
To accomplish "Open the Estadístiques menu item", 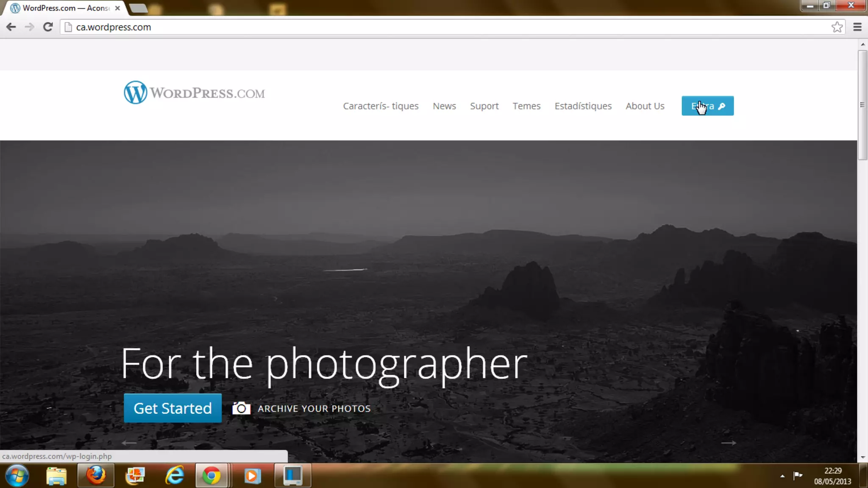I will (583, 106).
